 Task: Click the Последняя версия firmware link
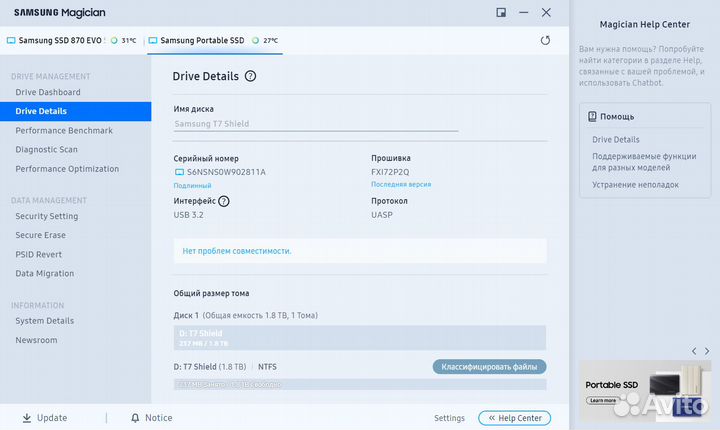click(401, 184)
